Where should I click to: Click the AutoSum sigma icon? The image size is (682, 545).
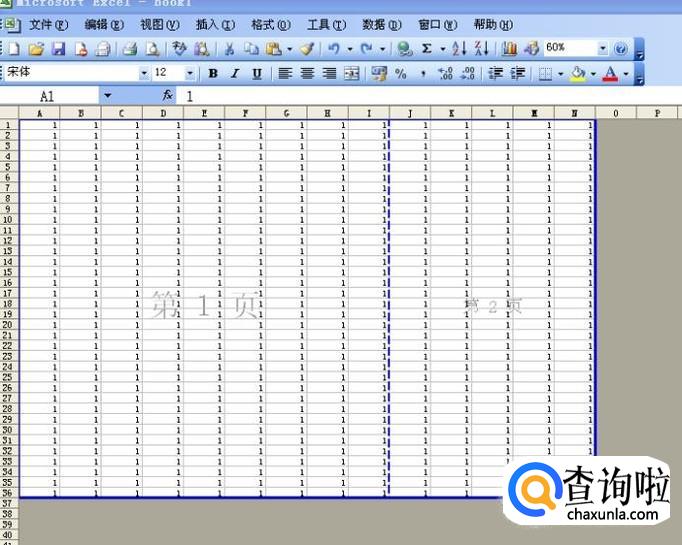pyautogui.click(x=427, y=48)
